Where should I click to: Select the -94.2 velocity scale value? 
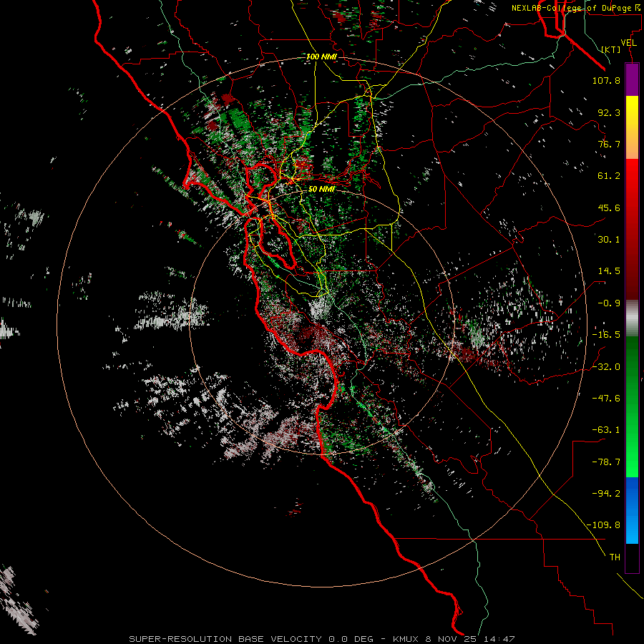pos(606,494)
